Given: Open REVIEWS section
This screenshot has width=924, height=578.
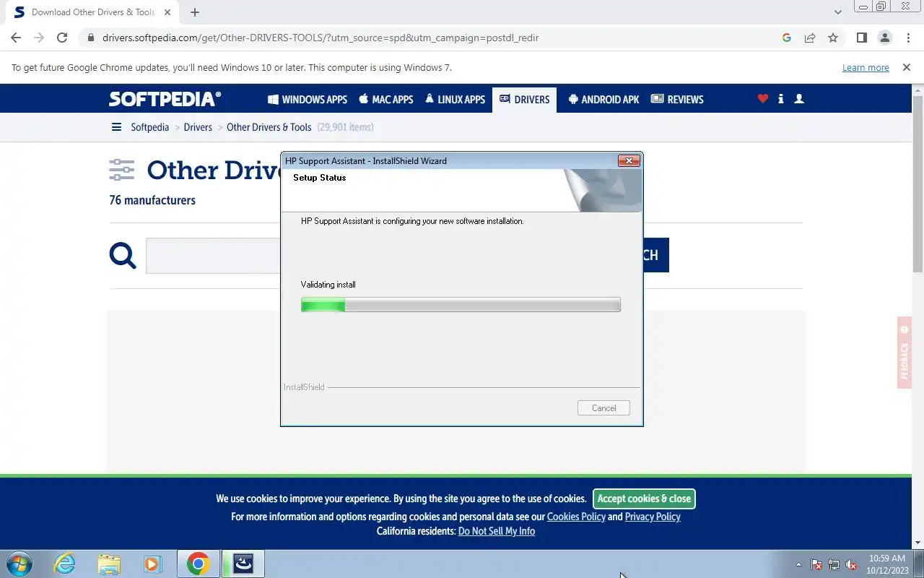Looking at the screenshot, I should [677, 100].
